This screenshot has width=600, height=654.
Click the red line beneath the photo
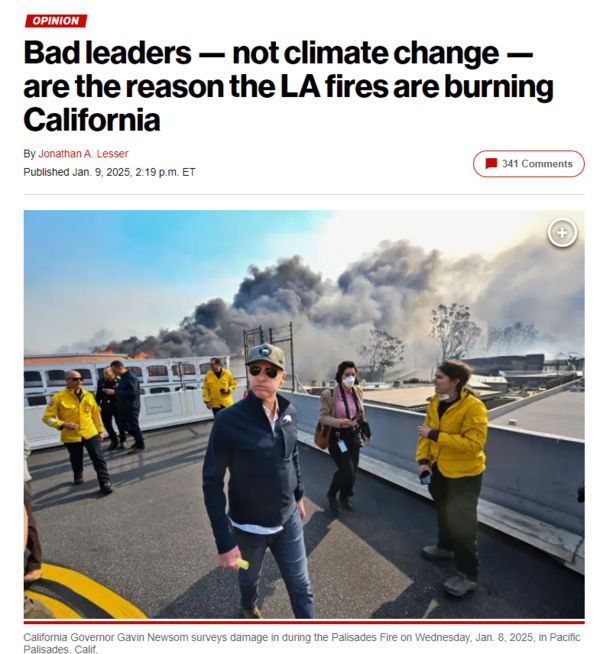tap(304, 622)
